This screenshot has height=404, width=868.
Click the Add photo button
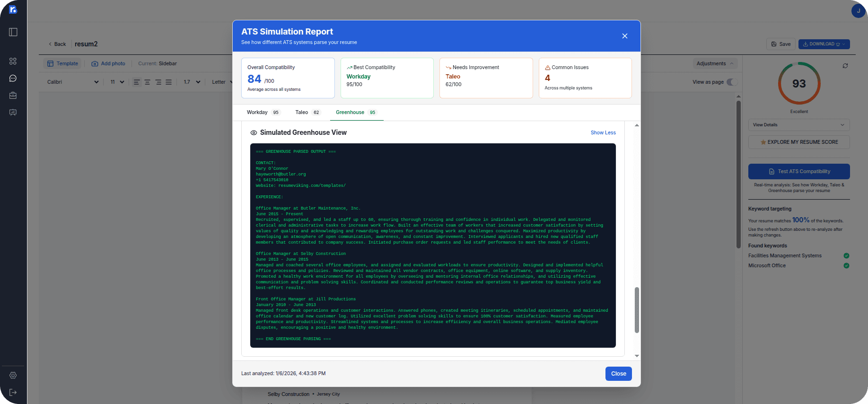(x=108, y=63)
